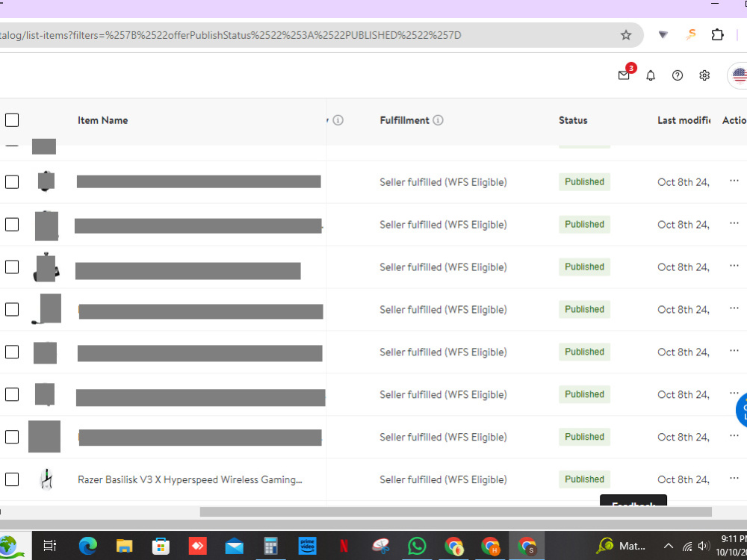
Task: Open WhatsApp from the taskbar
Action: click(x=417, y=546)
